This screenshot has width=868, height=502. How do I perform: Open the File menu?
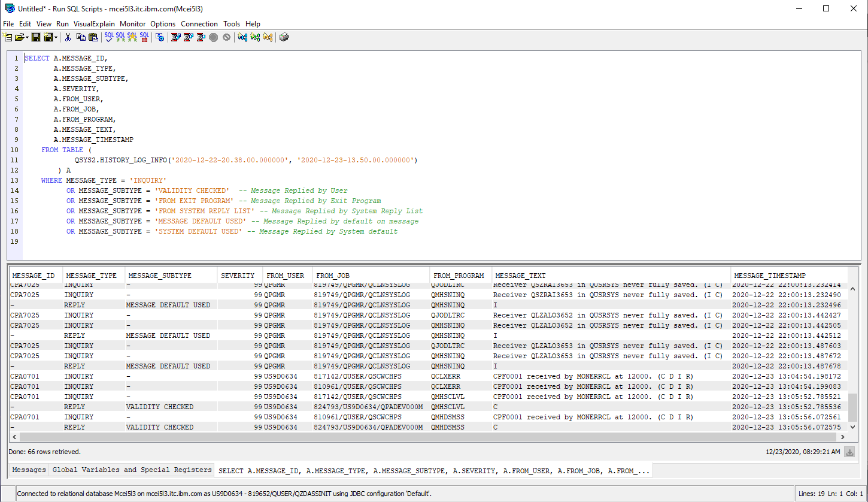click(8, 24)
